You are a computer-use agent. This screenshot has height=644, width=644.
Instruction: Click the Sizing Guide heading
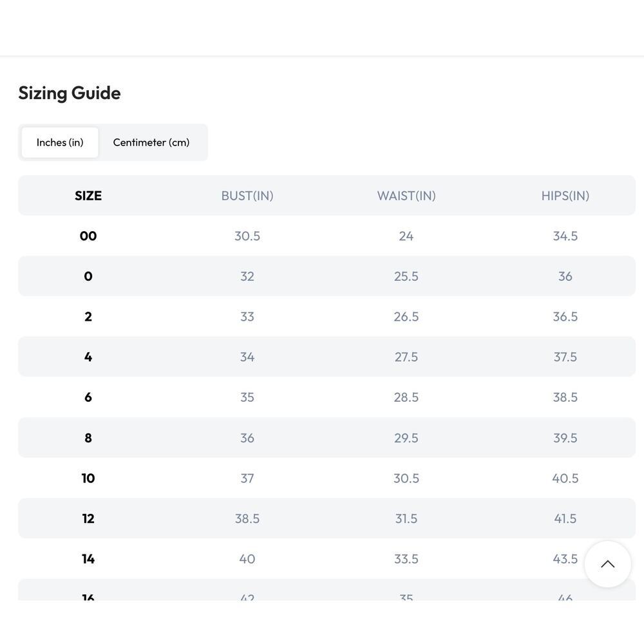pos(70,93)
